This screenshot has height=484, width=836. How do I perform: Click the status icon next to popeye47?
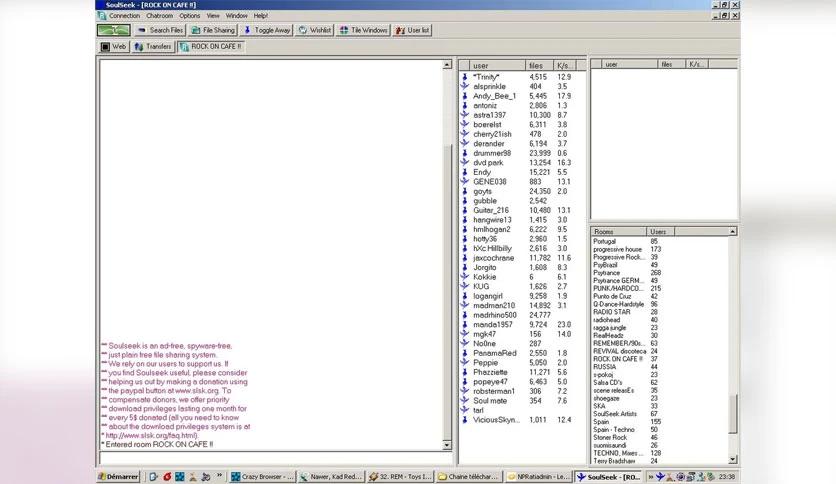[464, 382]
